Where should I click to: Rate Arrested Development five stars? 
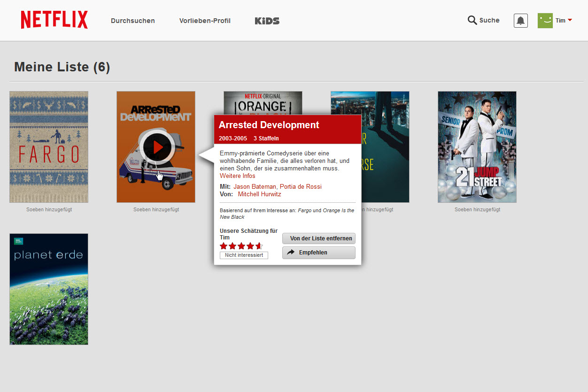(x=259, y=246)
